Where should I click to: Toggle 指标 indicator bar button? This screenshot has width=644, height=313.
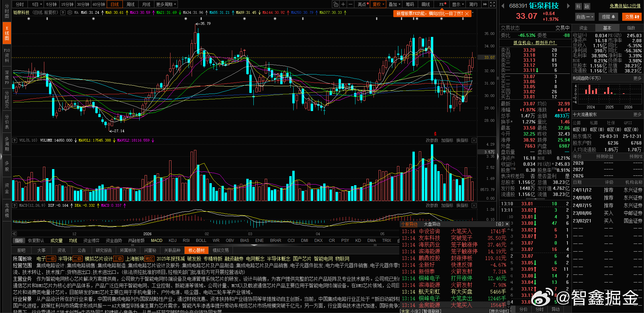click(19, 241)
